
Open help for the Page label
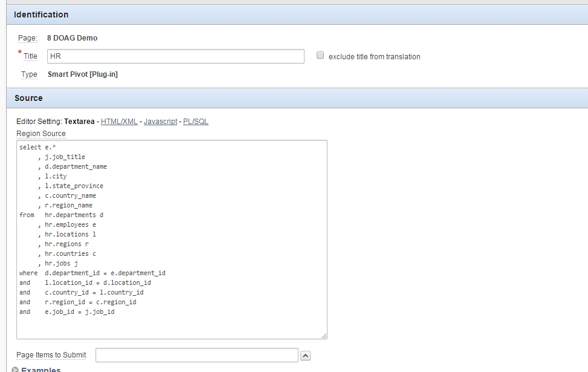tap(27, 38)
